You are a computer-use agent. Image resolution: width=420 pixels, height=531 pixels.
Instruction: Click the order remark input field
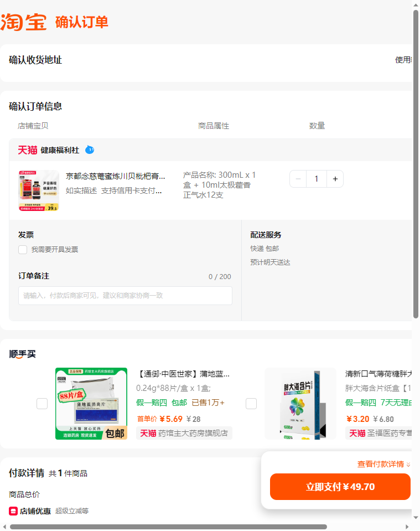125,296
